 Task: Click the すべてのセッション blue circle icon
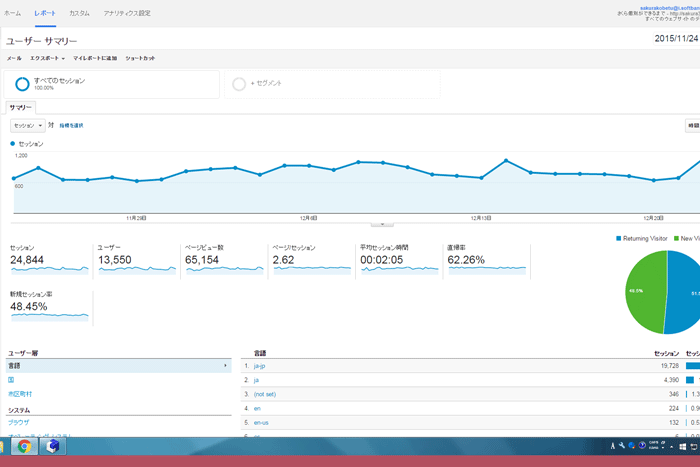point(22,84)
